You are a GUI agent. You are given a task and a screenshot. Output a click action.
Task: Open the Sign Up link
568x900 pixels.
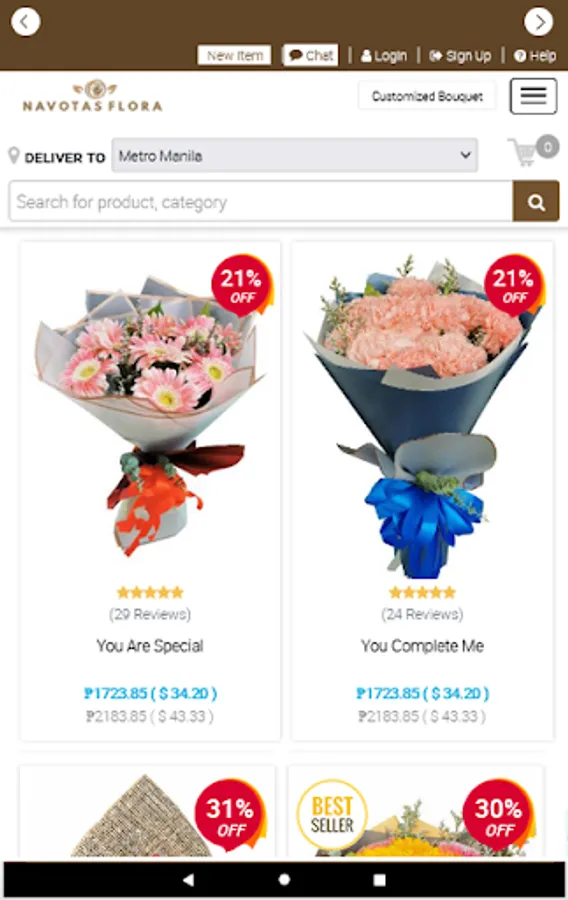(x=460, y=56)
